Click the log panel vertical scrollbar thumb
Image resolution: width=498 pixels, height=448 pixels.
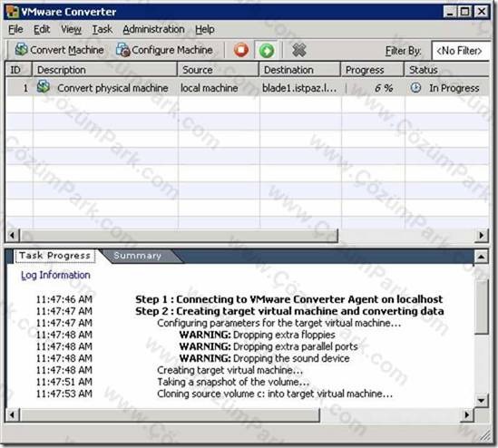(x=482, y=307)
